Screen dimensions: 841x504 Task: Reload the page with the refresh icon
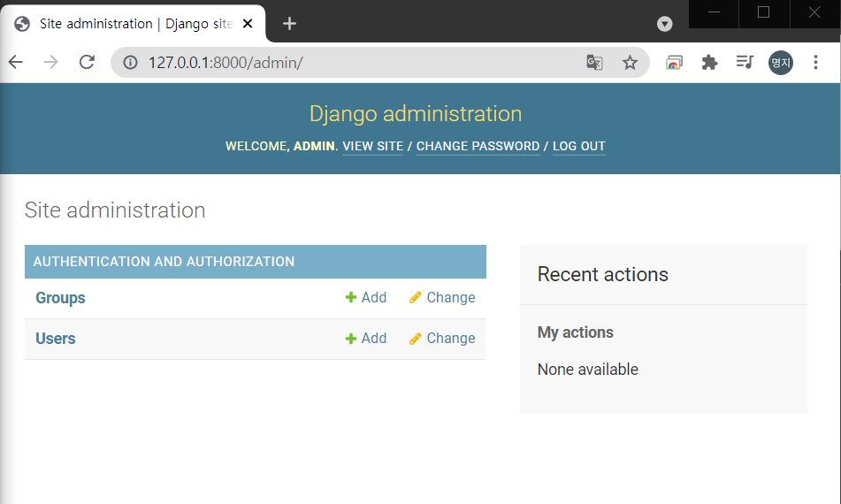(87, 62)
